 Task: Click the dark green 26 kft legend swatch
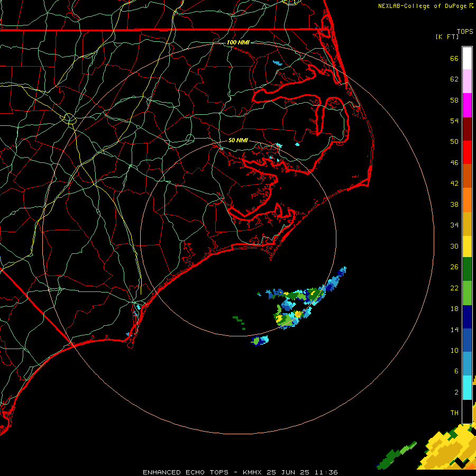tap(467, 269)
